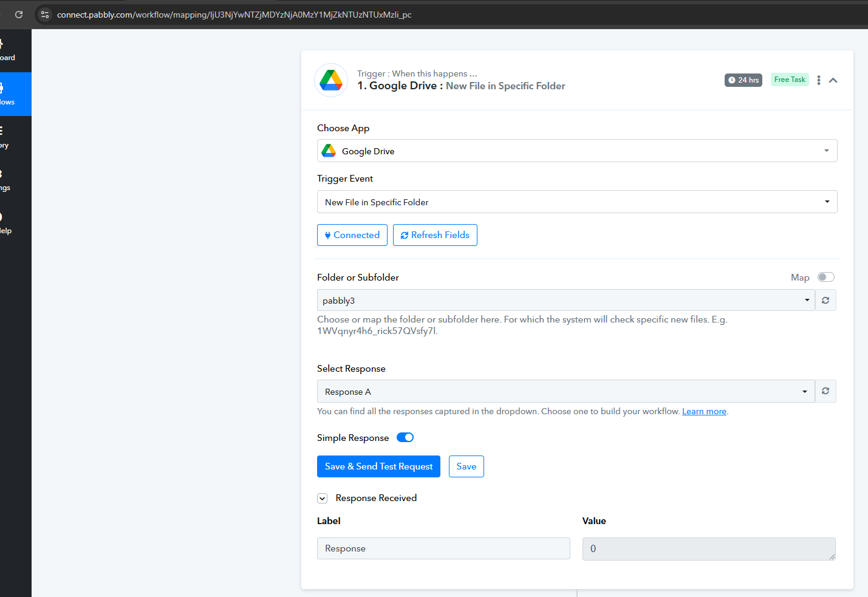Click the Connected button
868x597 pixels.
point(352,235)
